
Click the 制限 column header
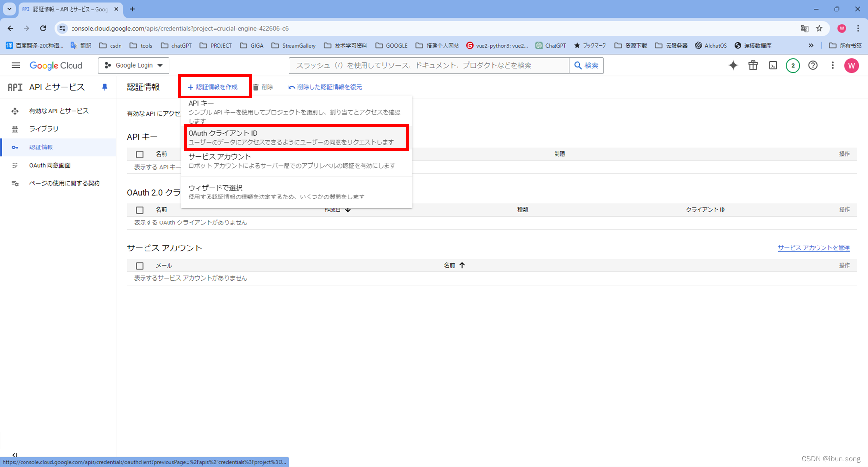[559, 154]
